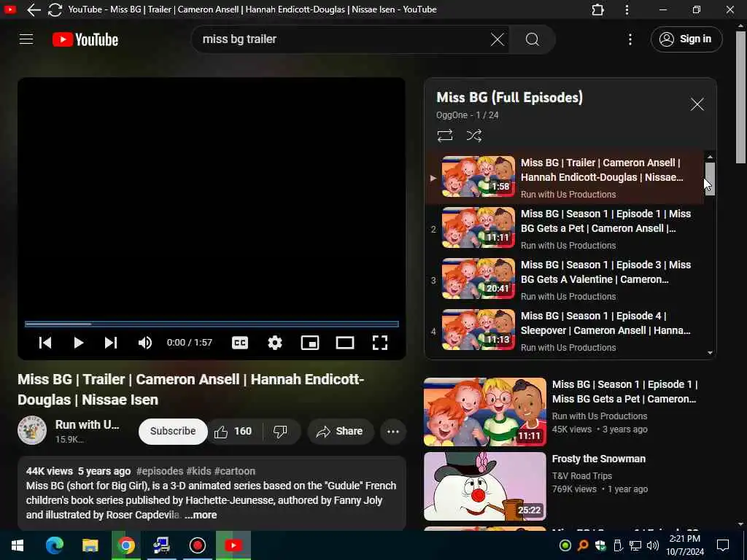Enter fullscreen mode
Image resolution: width=747 pixels, height=560 pixels.
379,343
